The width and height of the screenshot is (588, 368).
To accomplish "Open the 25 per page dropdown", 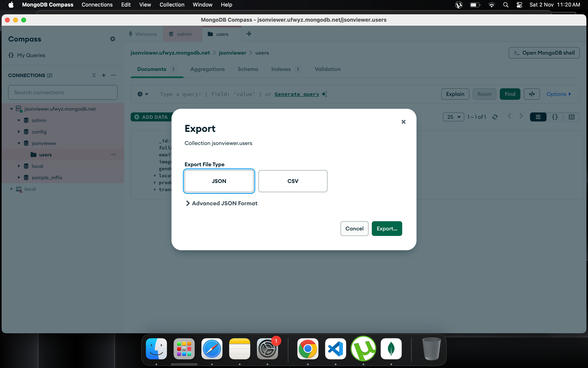I will (453, 117).
